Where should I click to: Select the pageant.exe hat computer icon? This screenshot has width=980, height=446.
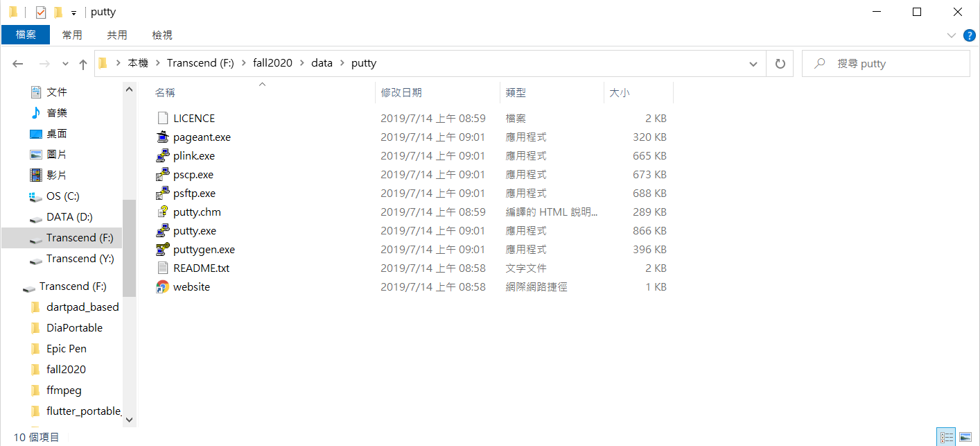163,137
